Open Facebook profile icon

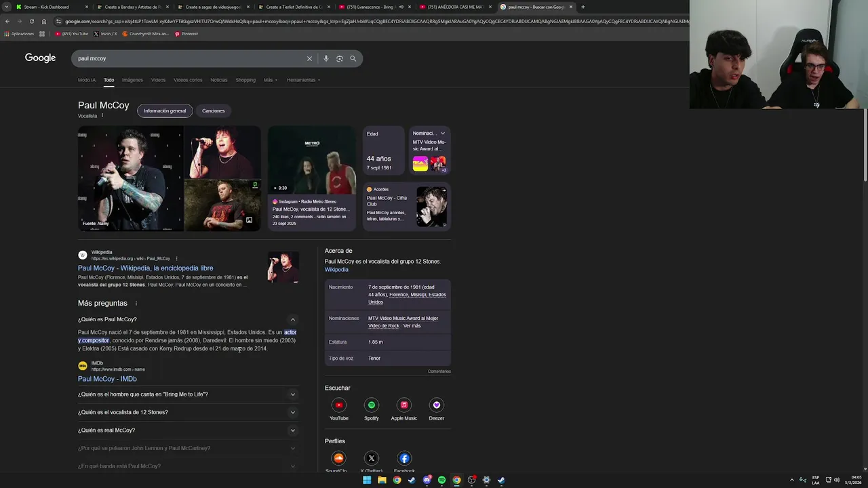[x=404, y=458]
